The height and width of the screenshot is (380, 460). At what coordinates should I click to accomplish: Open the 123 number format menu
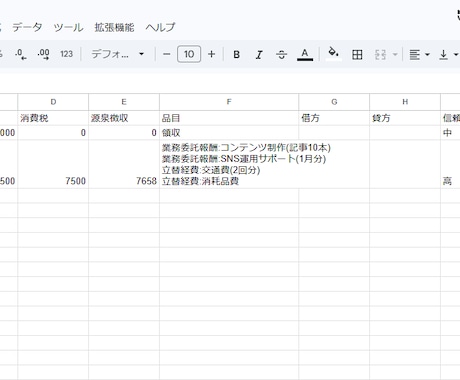click(66, 54)
